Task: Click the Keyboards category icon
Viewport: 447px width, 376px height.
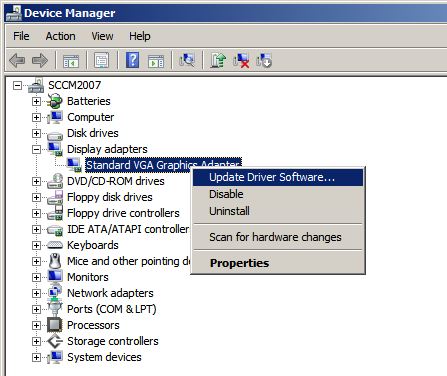Action: click(55, 245)
